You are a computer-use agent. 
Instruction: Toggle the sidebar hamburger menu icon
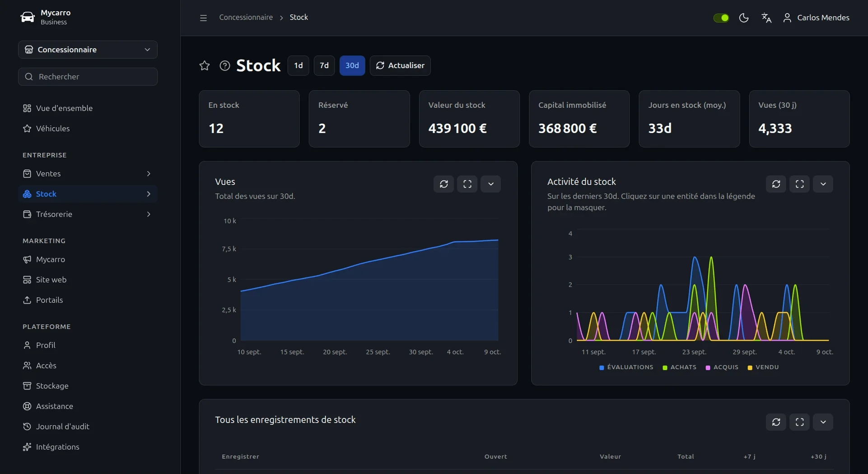(x=203, y=18)
